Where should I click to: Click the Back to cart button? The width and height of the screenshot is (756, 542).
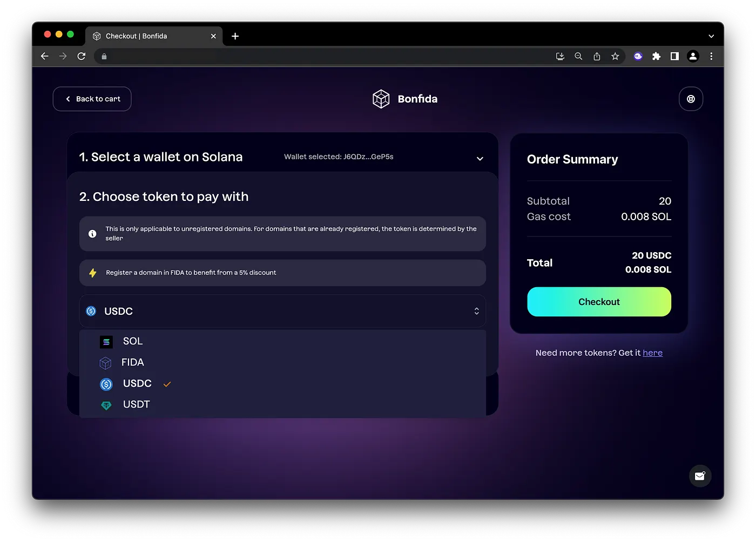pos(92,99)
